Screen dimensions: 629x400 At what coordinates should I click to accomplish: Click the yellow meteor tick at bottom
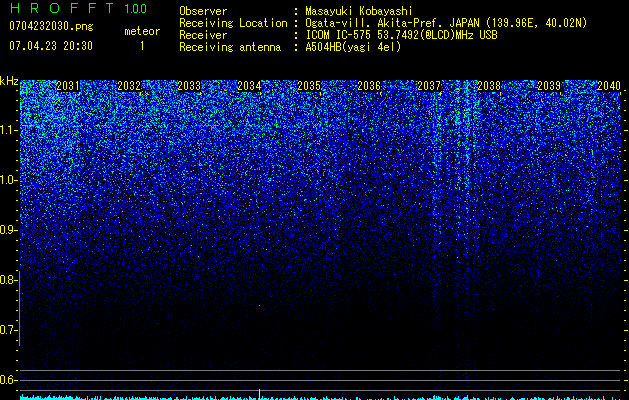pos(260,394)
